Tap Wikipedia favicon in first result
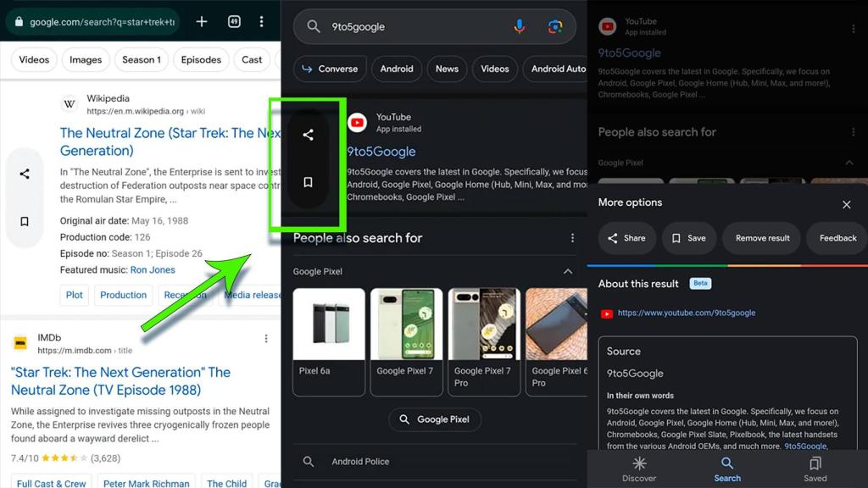 tap(70, 104)
